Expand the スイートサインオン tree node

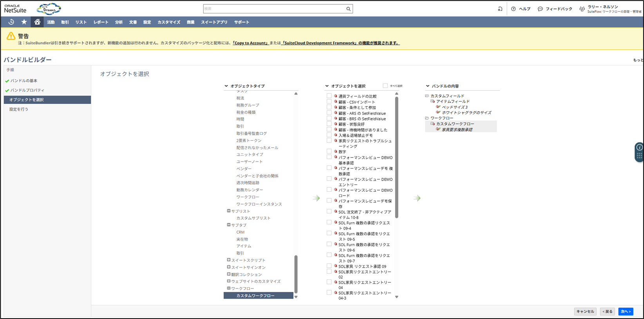[228, 267]
